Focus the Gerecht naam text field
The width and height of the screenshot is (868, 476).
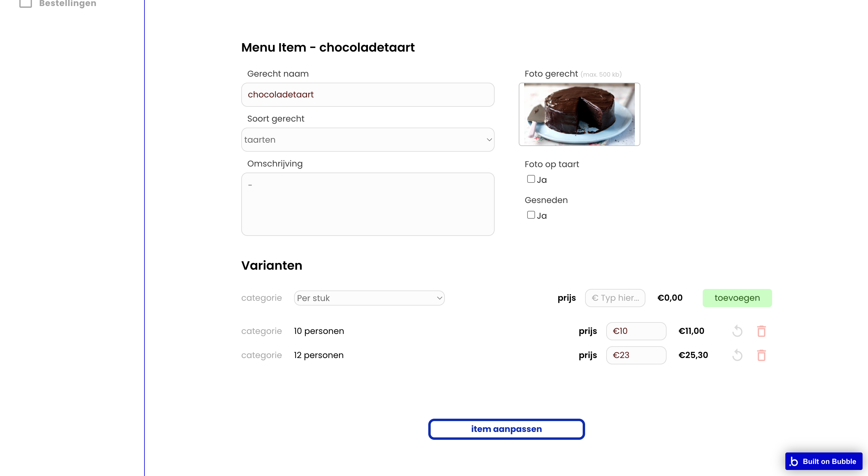tap(368, 95)
